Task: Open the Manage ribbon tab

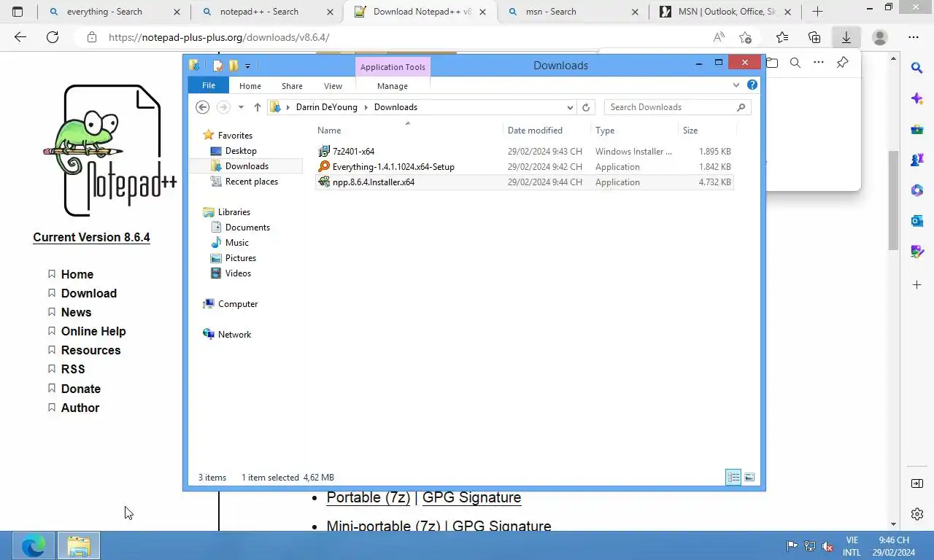Action: (393, 86)
